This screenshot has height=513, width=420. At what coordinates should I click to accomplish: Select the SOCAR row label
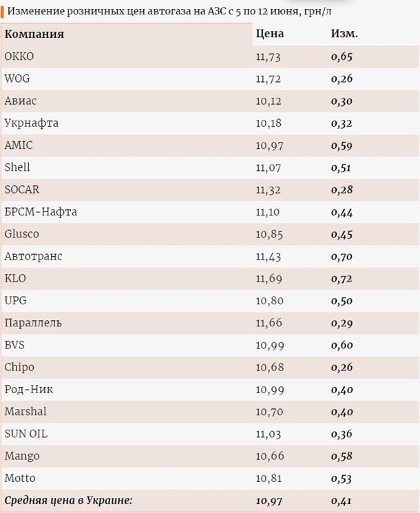(x=22, y=189)
